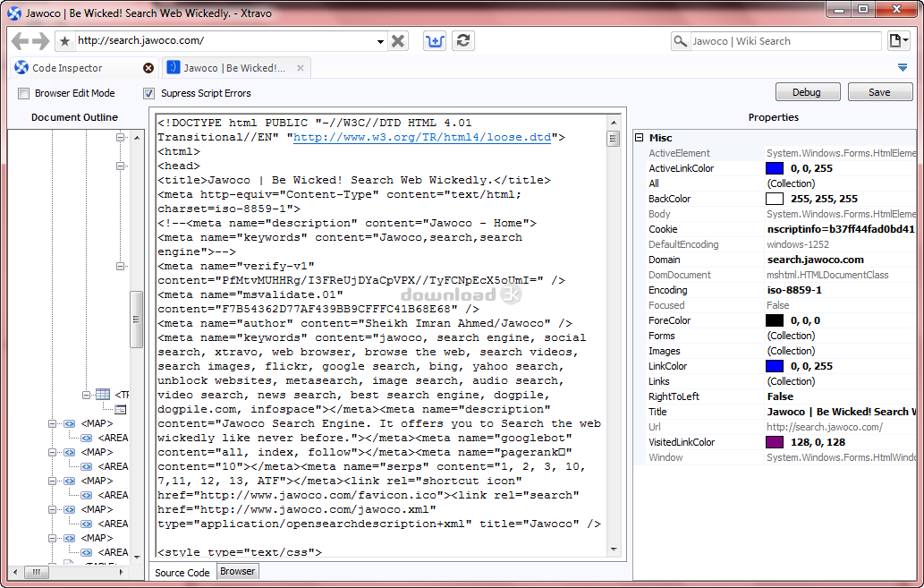Uncheck Supress Script Errors

click(x=149, y=93)
